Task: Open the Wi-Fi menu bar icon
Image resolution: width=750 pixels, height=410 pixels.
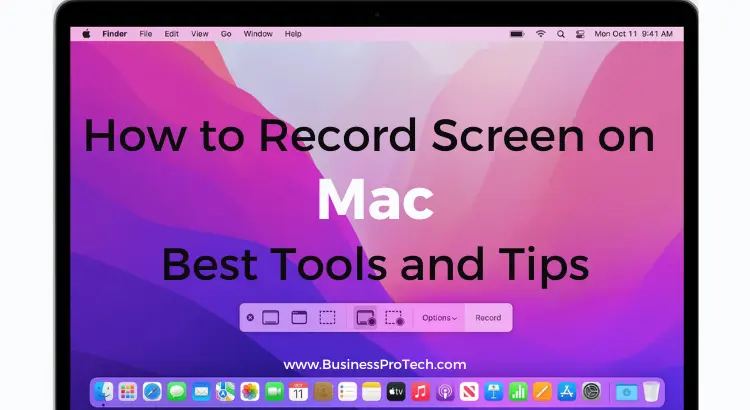Action: coord(540,34)
